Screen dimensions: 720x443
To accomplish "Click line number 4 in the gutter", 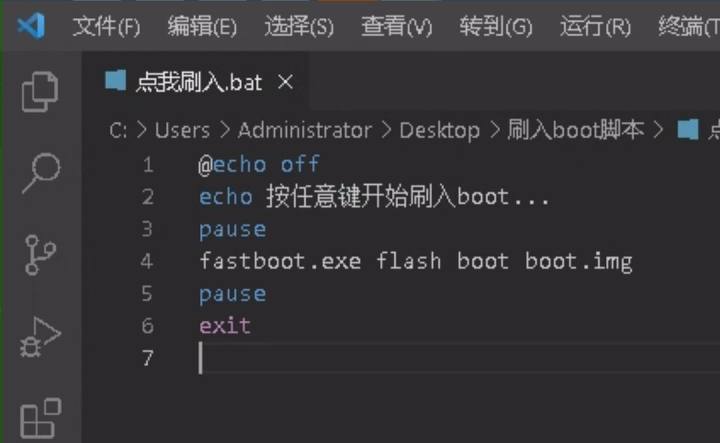I will [x=147, y=261].
